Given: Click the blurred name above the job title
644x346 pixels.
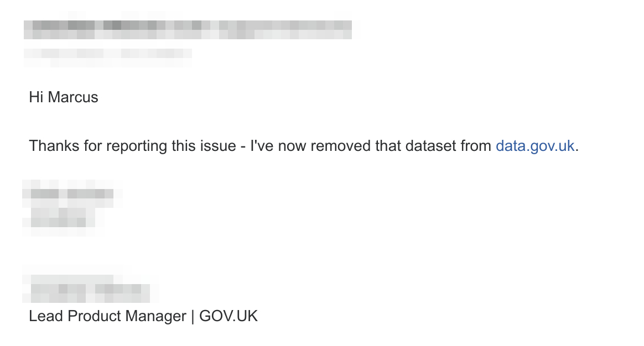Looking at the screenshot, I should click(x=89, y=289).
